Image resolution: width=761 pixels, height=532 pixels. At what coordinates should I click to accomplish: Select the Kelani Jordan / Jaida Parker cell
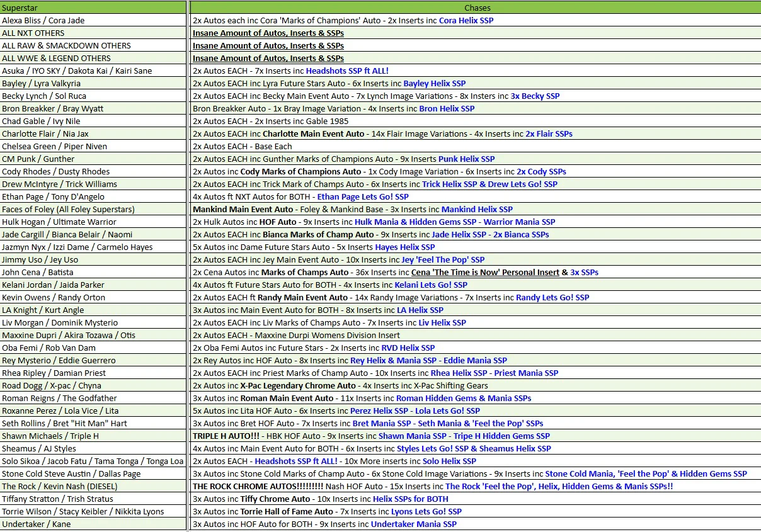point(93,285)
